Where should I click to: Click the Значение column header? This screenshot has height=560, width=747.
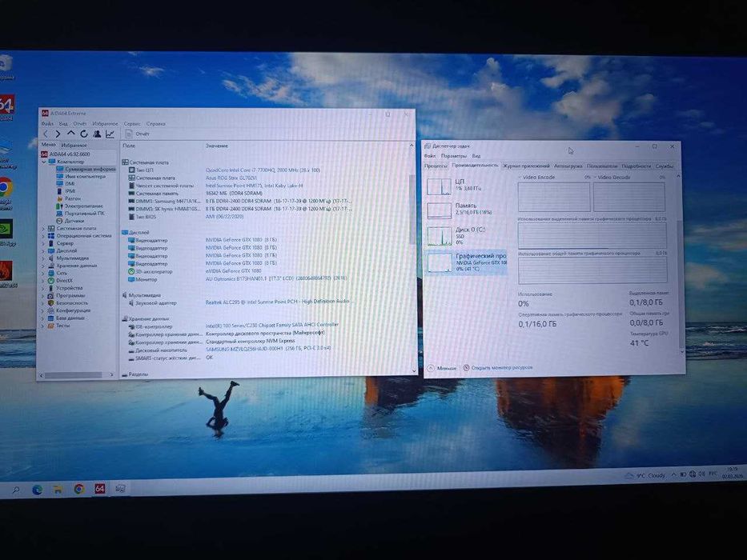(x=217, y=146)
